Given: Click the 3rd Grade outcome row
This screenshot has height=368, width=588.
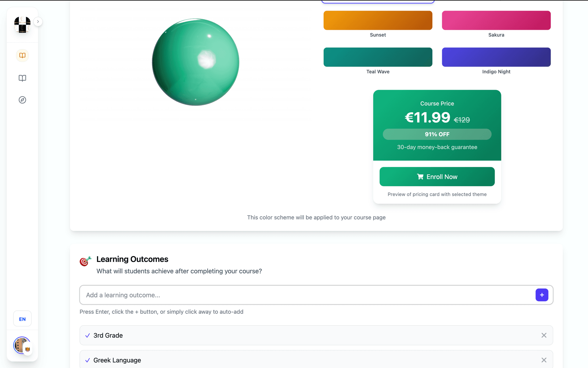Looking at the screenshot, I should click(287, 335).
